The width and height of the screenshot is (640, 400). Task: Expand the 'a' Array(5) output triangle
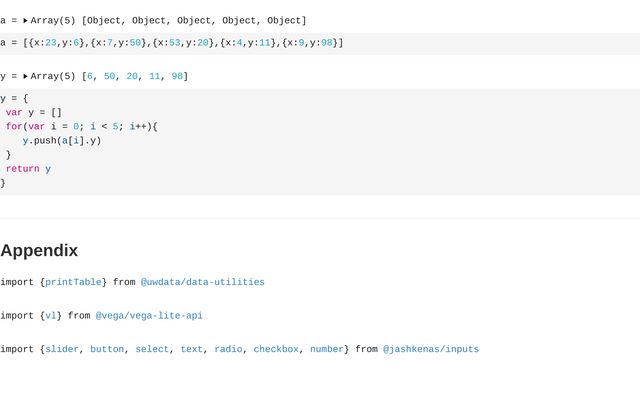[x=26, y=21]
